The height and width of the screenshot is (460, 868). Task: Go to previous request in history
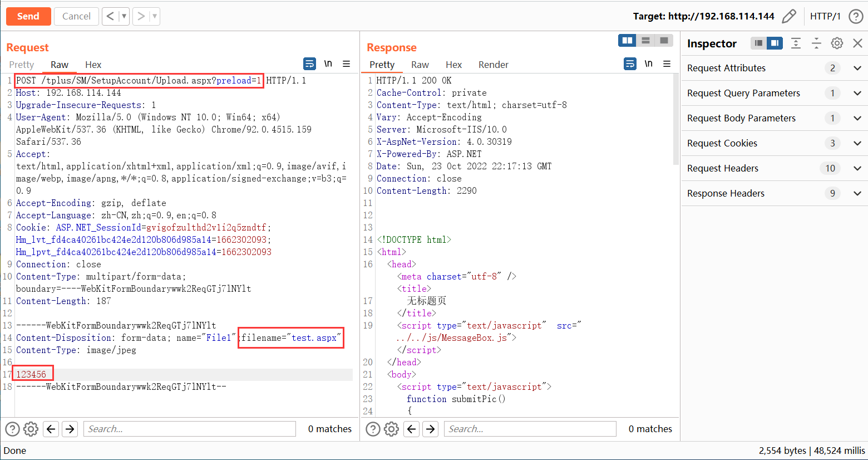[x=110, y=16]
